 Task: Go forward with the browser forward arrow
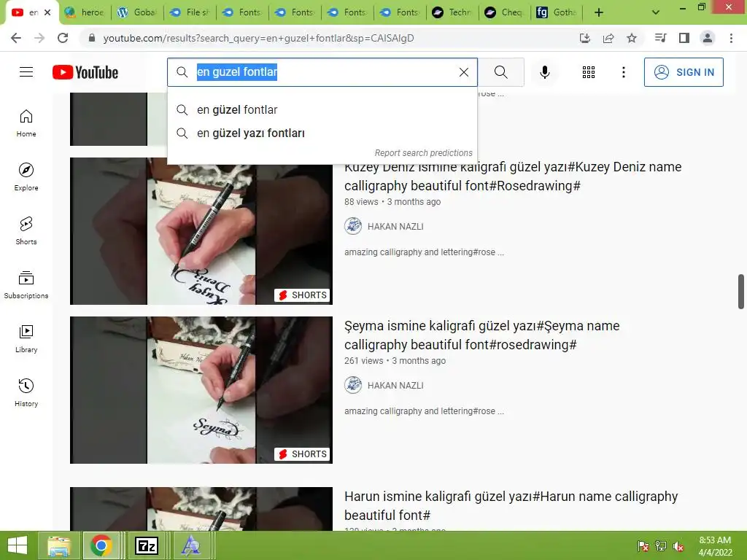(39, 38)
